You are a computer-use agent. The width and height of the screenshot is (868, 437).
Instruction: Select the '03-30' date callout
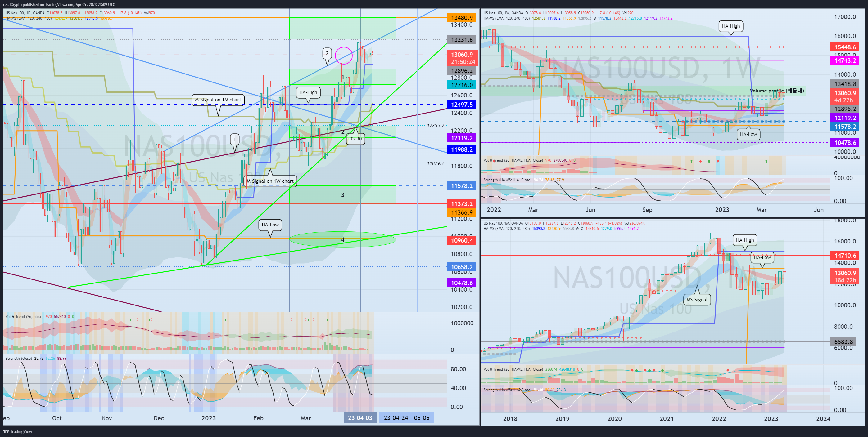pyautogui.click(x=355, y=139)
